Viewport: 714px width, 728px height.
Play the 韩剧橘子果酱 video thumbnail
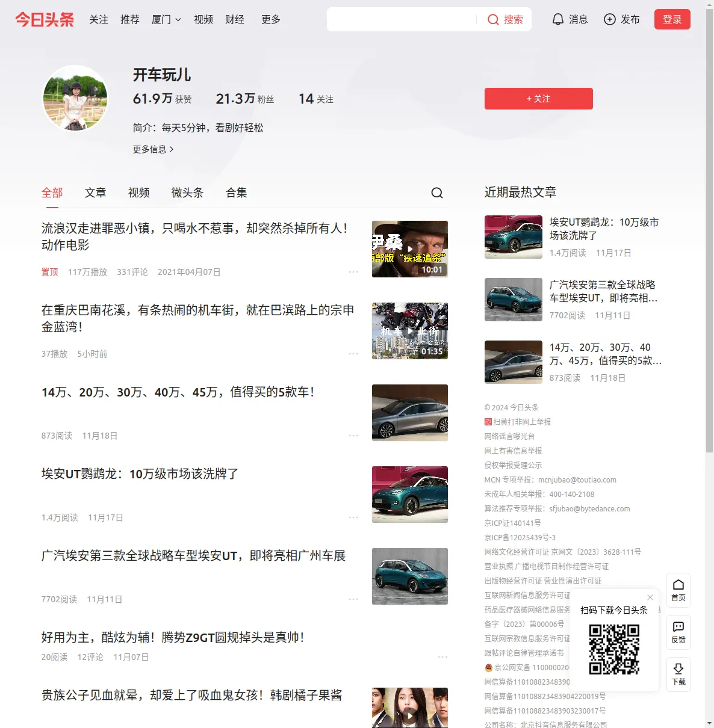(410, 708)
